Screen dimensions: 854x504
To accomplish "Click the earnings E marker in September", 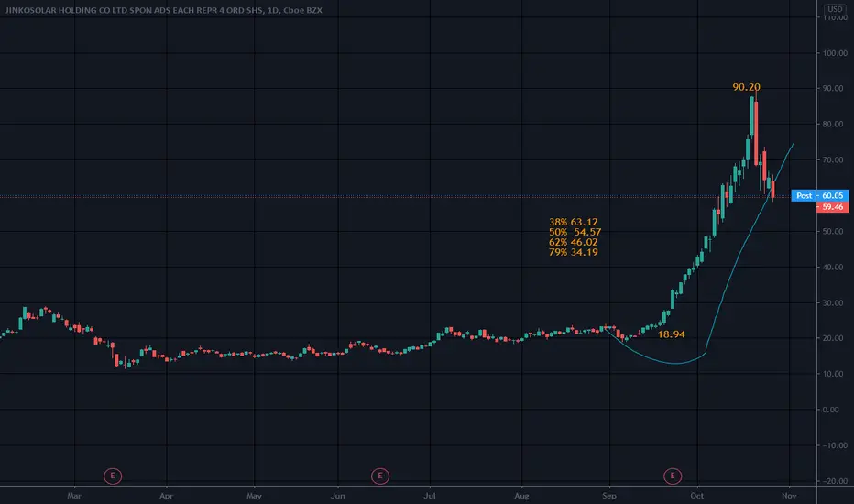I will [x=673, y=477].
